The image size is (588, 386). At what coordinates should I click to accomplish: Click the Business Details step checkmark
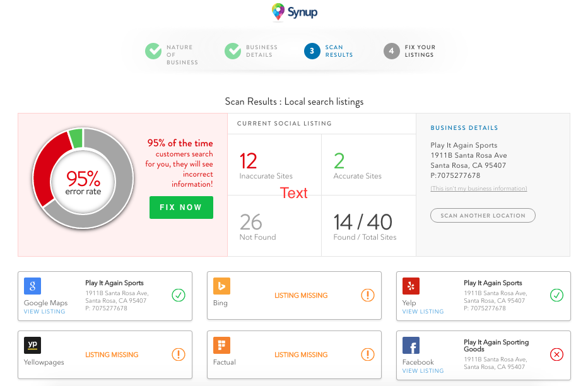tap(233, 51)
